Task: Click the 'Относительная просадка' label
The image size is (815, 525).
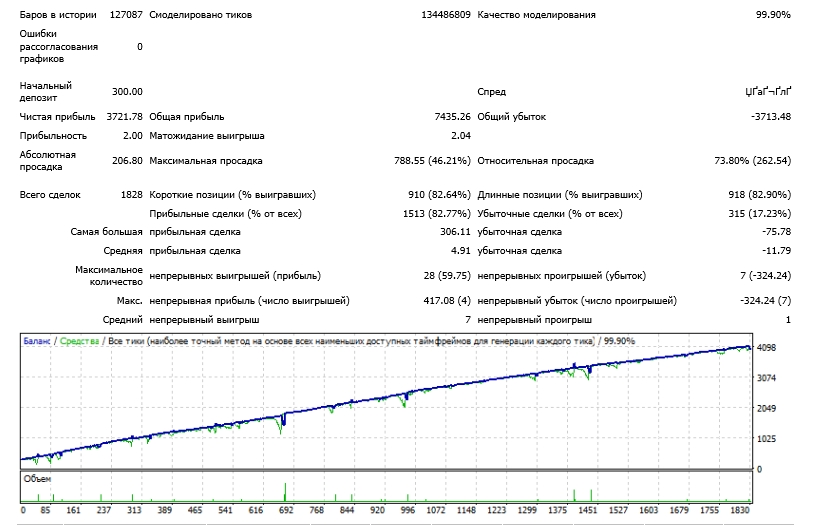Action: click(535, 161)
